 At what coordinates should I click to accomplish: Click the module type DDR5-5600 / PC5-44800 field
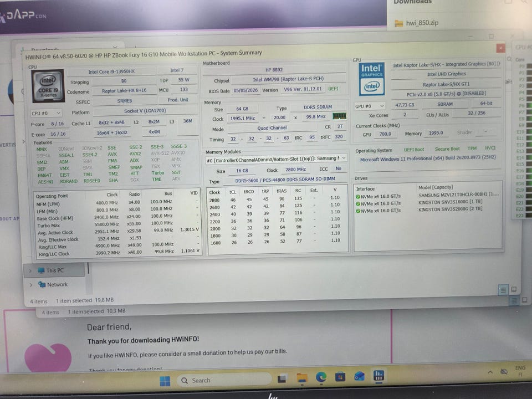click(285, 180)
